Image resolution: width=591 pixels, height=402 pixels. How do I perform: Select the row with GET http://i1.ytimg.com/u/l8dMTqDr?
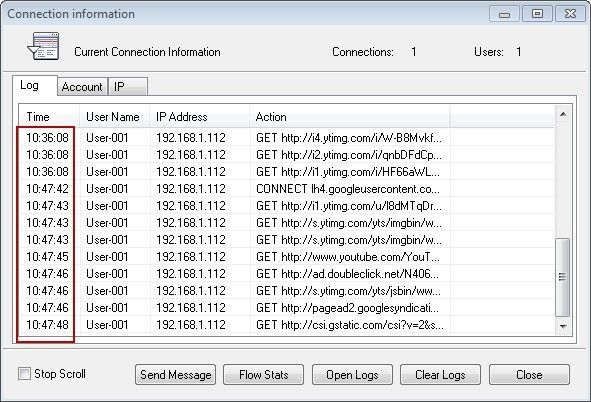point(286,206)
